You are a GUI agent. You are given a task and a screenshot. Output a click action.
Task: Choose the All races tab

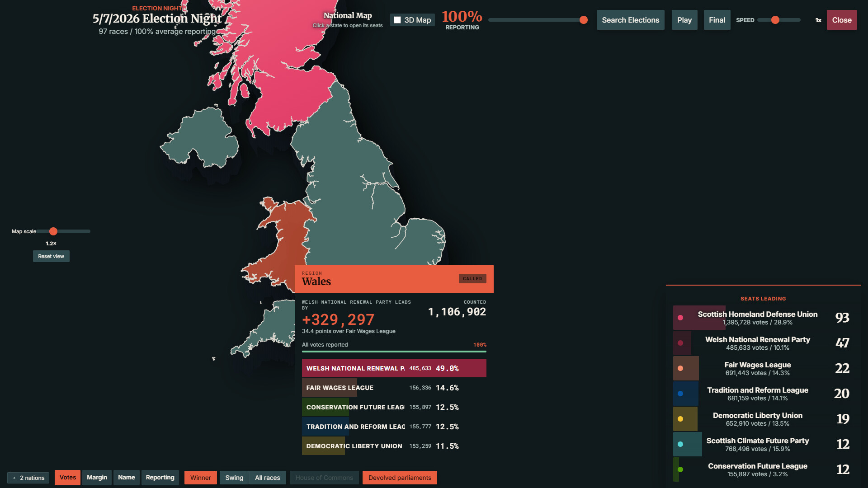[x=268, y=478]
